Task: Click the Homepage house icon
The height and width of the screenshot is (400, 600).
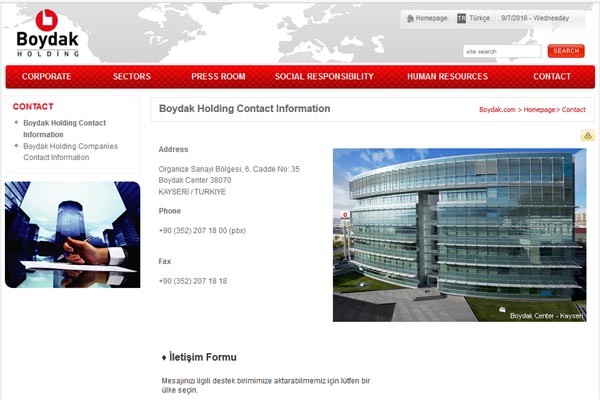Action: point(410,18)
